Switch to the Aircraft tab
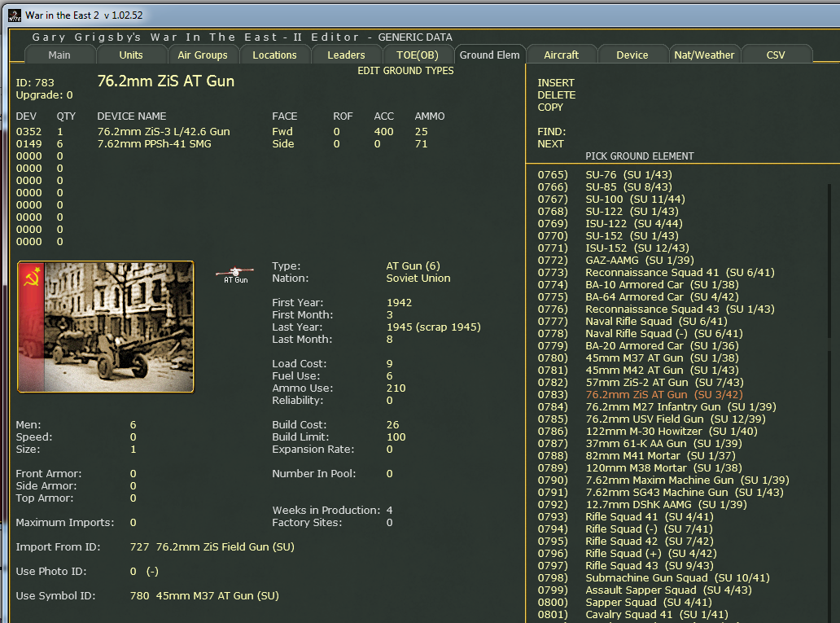The height and width of the screenshot is (623, 840). 561,55
